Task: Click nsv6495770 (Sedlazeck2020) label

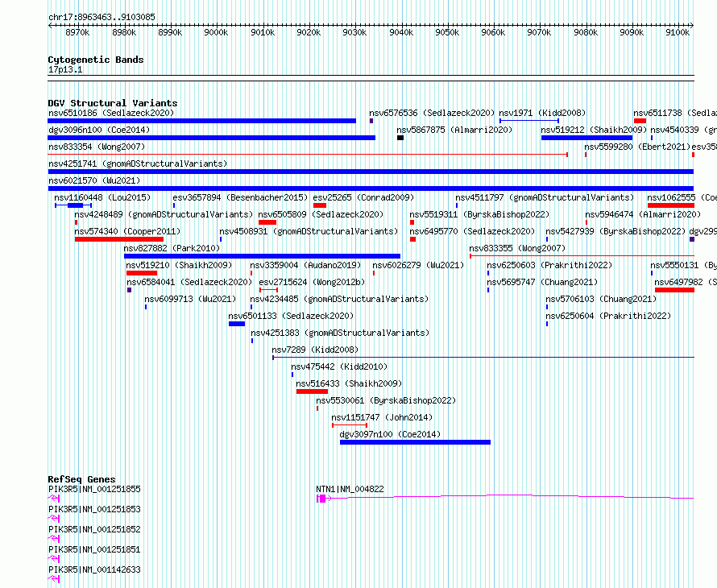Action: 472,231
